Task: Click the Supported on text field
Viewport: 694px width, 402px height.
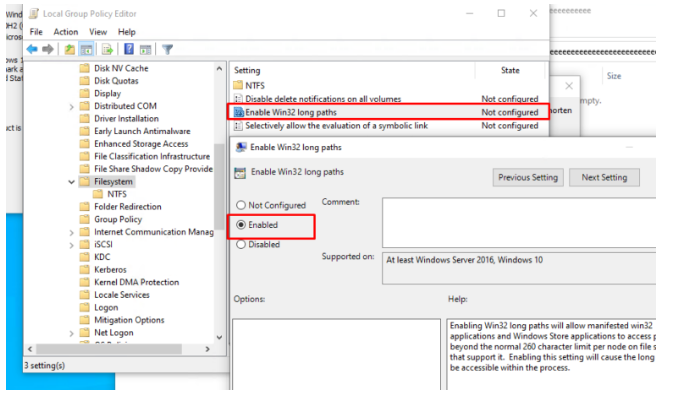Action: [x=519, y=268]
